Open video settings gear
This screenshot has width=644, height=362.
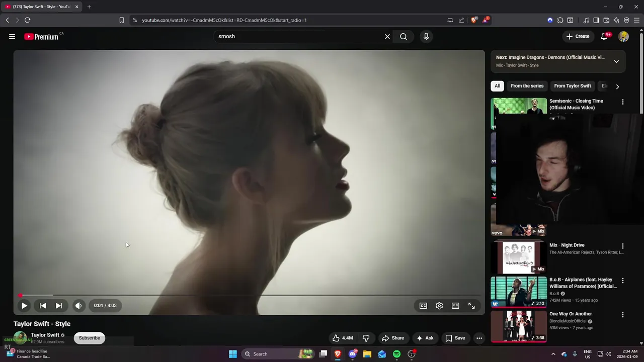coord(439,305)
